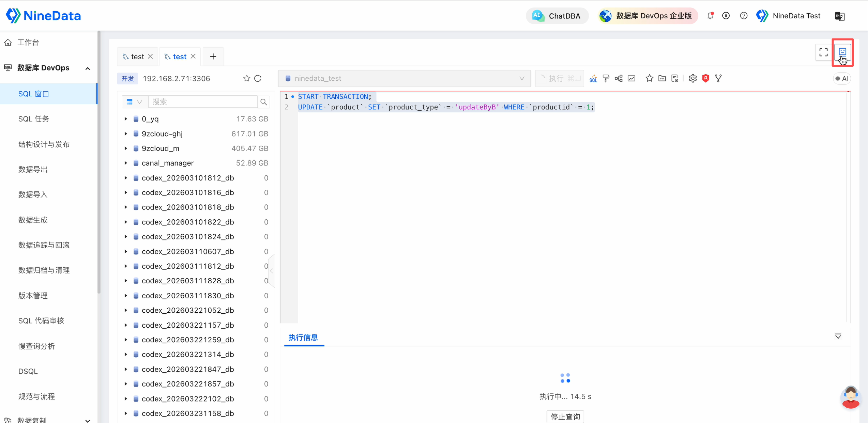Image resolution: width=868 pixels, height=423 pixels.
Task: Select codex_202603231158_db row
Action: click(196, 413)
